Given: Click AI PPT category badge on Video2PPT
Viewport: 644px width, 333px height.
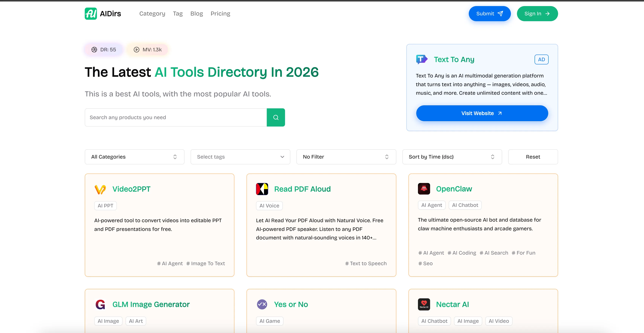Looking at the screenshot, I should [105, 206].
